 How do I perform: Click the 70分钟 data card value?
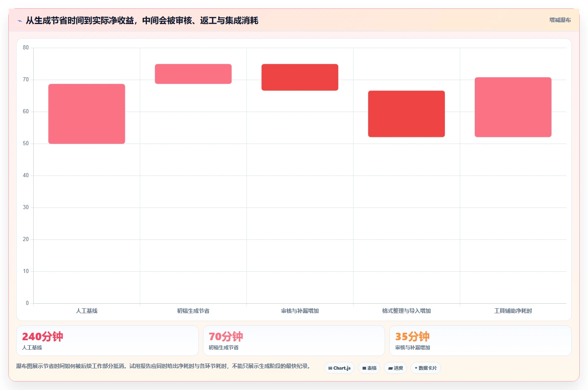[226, 336]
